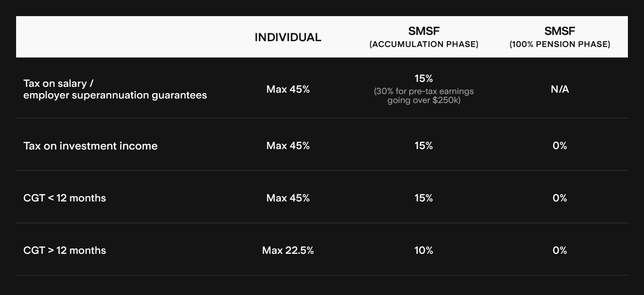This screenshot has height=295, width=644.
Task: Click the 10% accumulation phase CGT value
Action: pos(424,250)
